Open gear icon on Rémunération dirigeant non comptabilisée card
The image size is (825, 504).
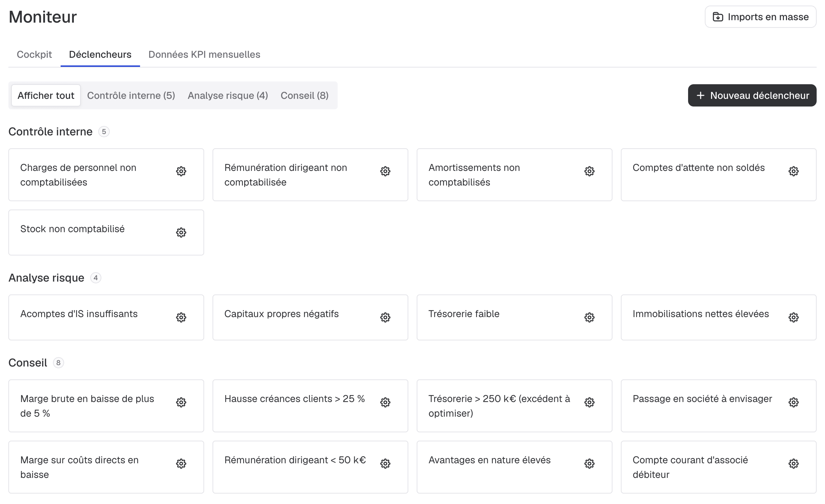pos(385,171)
